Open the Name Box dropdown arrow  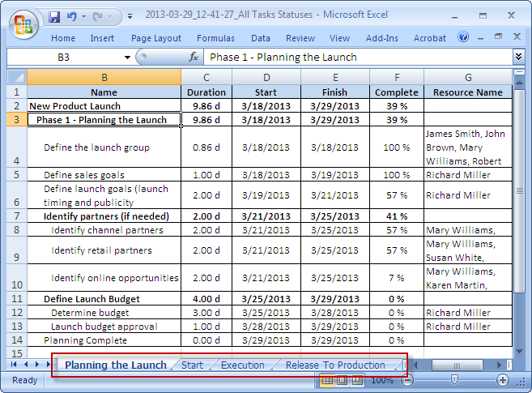tap(127, 57)
